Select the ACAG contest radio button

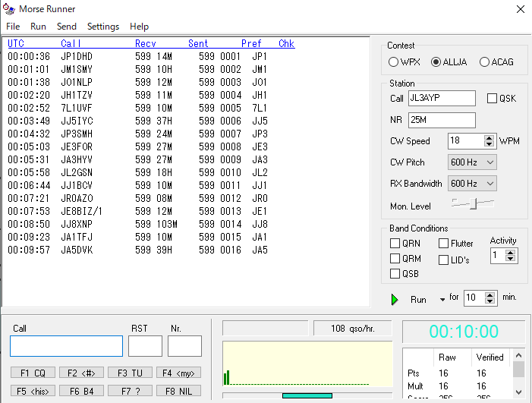(x=484, y=62)
